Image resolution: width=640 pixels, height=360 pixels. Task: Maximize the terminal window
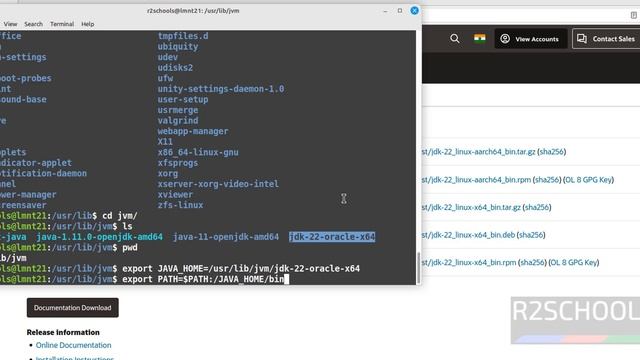[400, 11]
